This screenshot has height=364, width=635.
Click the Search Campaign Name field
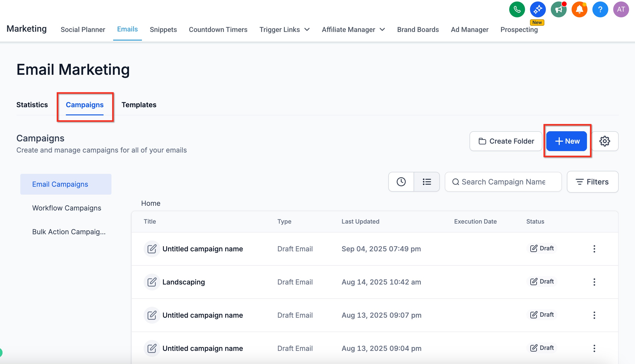pos(503,182)
